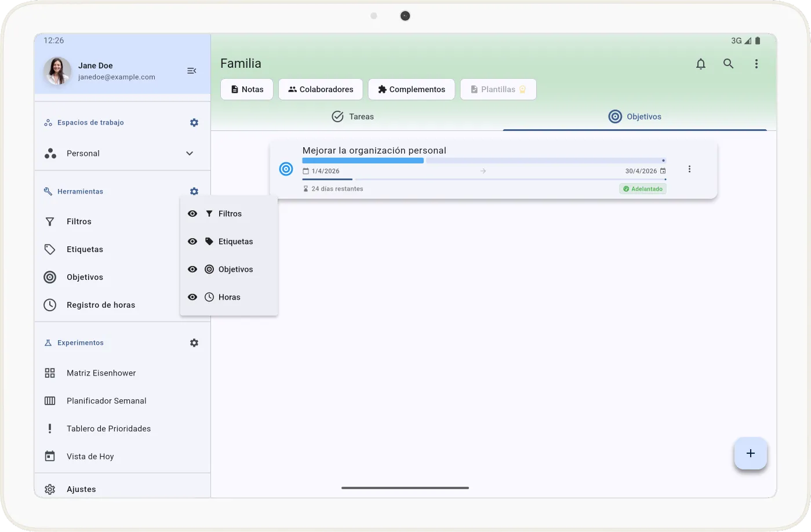Screen dimensions: 811x532
Task: Select Filtros entry in the popup menu
Action: 229,214
